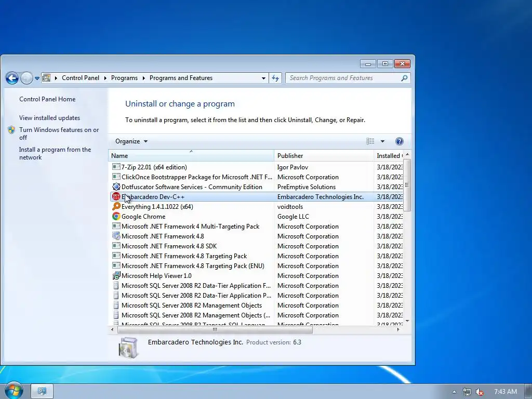The height and width of the screenshot is (399, 532).
Task: Select SQL Server 2008 R2 Management Objects row
Action: coord(257,305)
